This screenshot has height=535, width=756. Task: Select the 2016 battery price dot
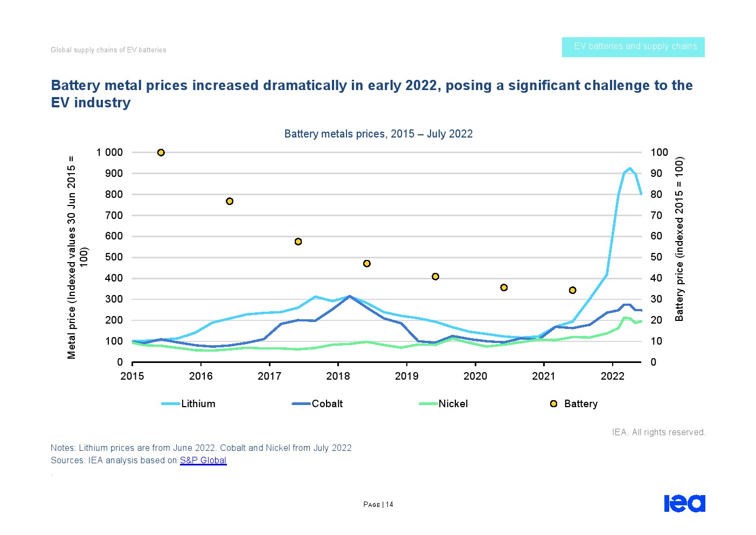tap(230, 201)
